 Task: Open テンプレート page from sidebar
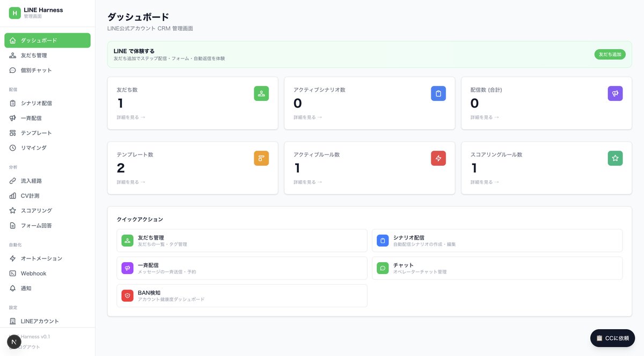47,133
